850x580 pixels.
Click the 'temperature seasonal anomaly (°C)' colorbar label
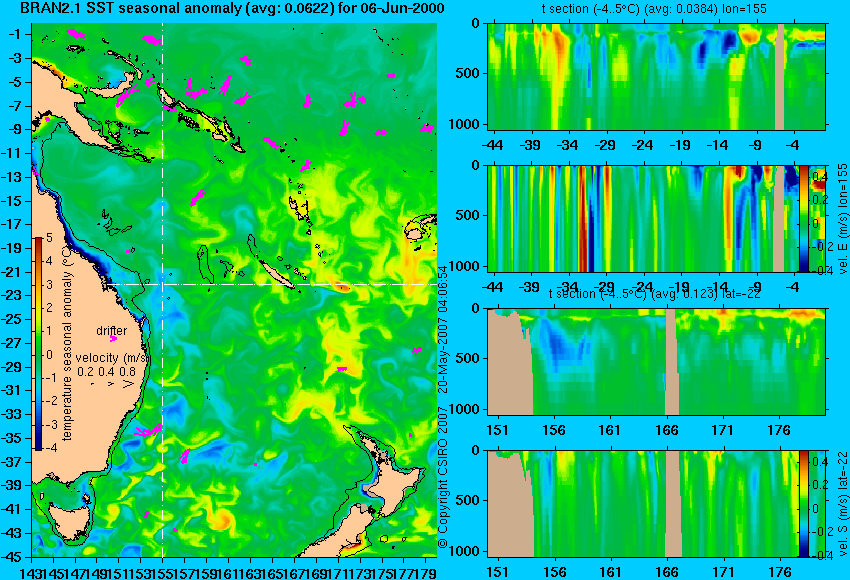pos(67,342)
